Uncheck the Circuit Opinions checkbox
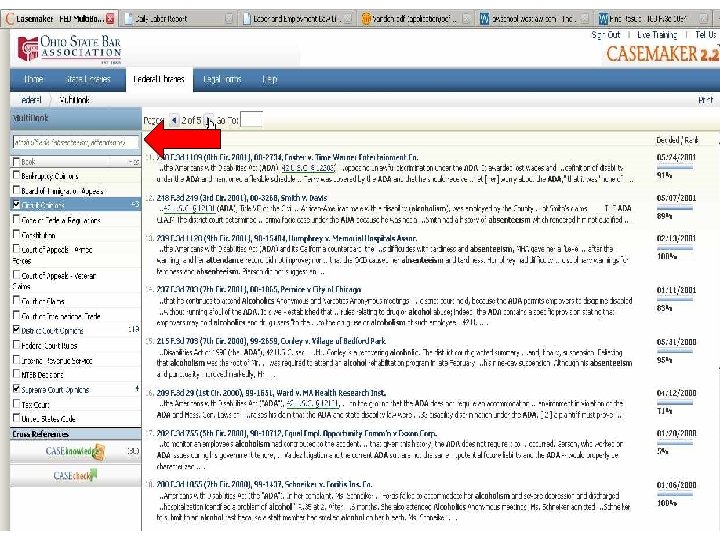This screenshot has height=540, width=720. tap(17, 205)
